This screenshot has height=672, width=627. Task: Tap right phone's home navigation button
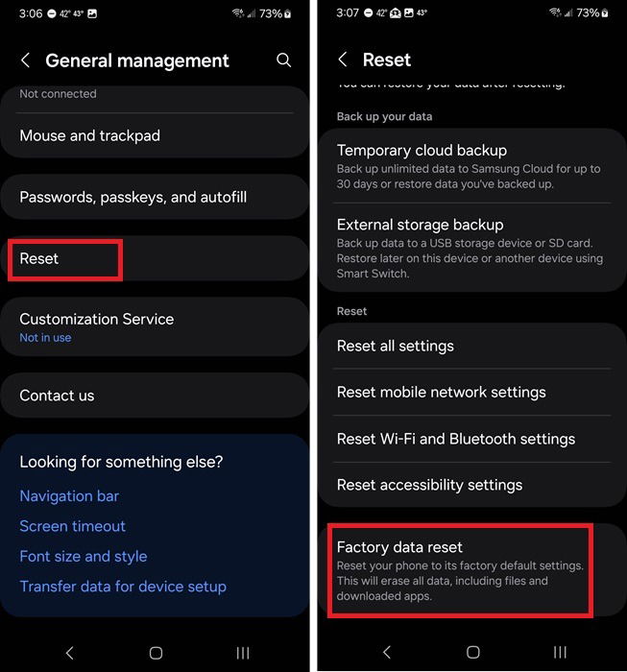(x=472, y=652)
